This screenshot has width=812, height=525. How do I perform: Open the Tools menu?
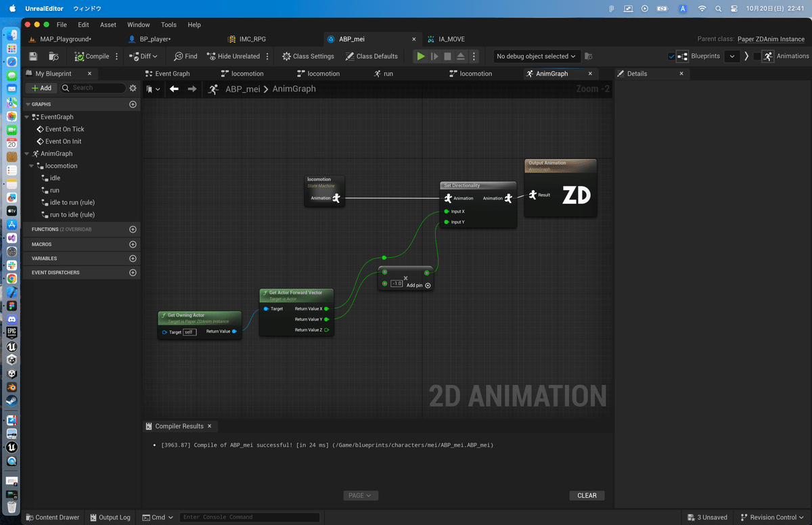click(168, 24)
